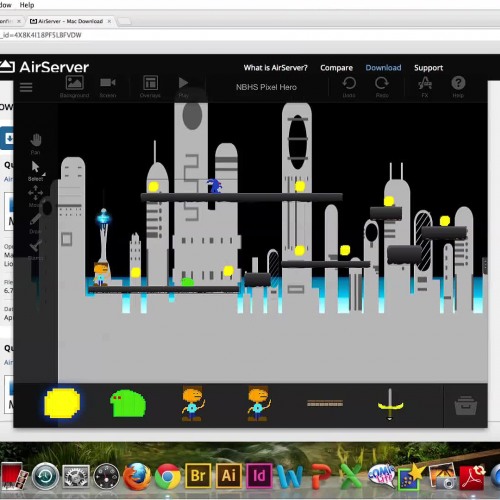Select the Screen camera tool
Viewport: 500px width, 500px height.
tap(108, 87)
